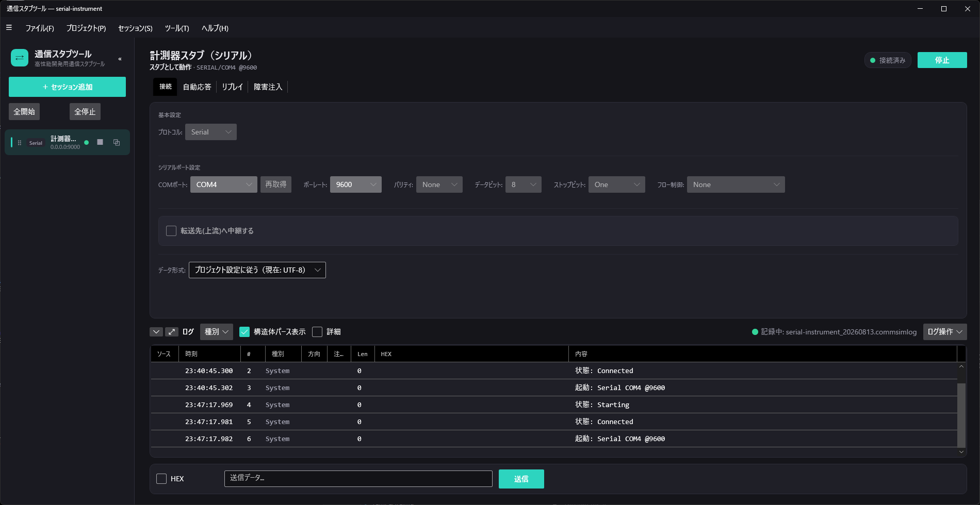Click the 送信データ input field
This screenshot has width=980, height=505.
(x=358, y=478)
